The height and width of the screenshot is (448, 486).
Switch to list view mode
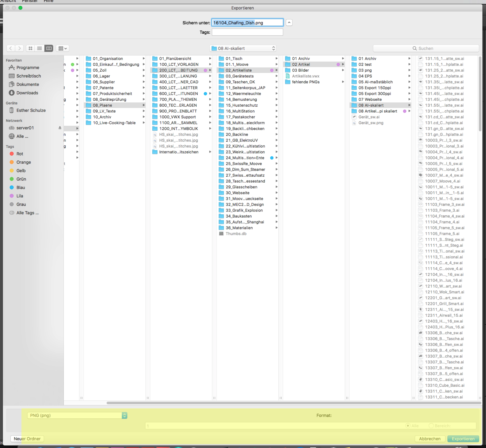[40, 48]
